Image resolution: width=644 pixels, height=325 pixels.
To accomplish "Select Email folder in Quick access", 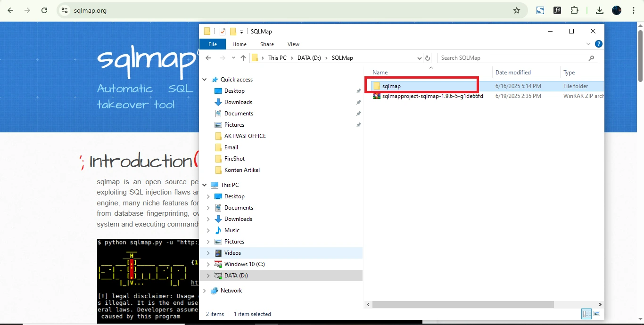I will (231, 147).
